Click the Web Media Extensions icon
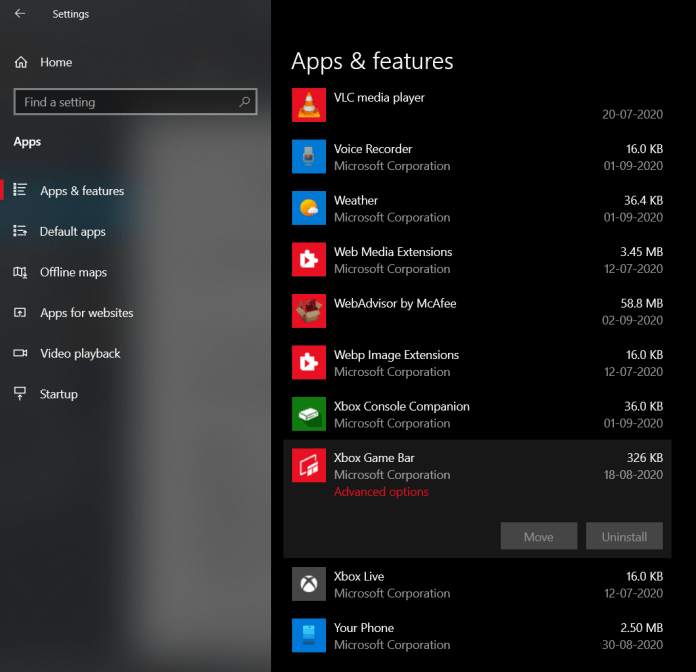Screen dimensions: 696x672 309,259
